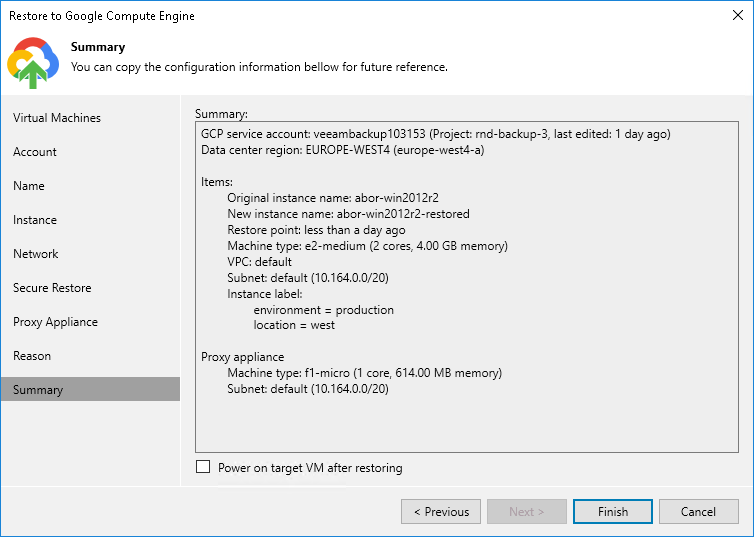Jump to the Secure Restore step
This screenshot has height=537, width=754.
[x=52, y=288]
